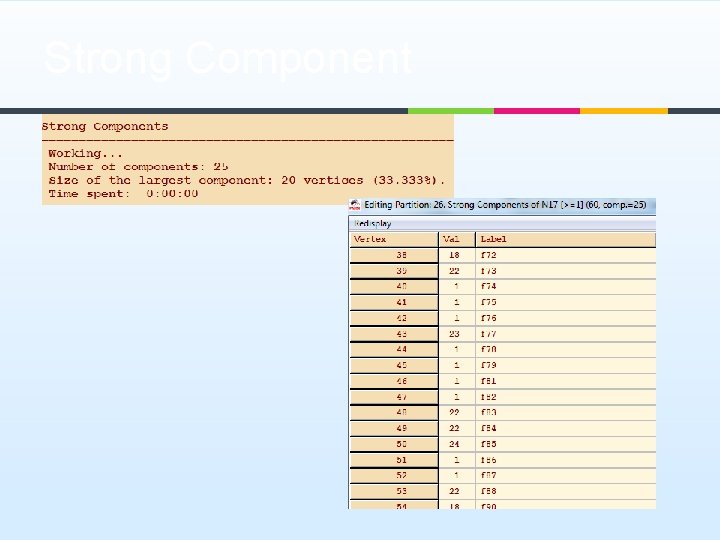Click the Pajek icon in the Editing Partition title bar
The width and height of the screenshot is (720, 540).
(x=354, y=205)
